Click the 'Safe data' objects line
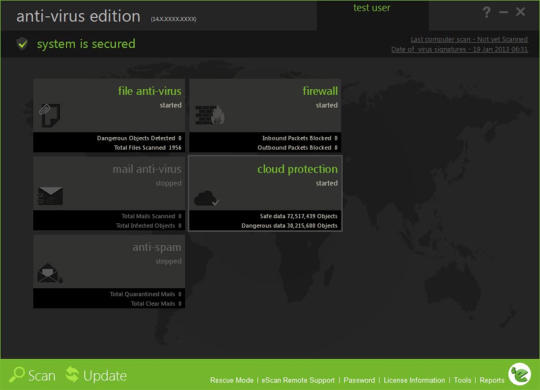 tap(299, 216)
